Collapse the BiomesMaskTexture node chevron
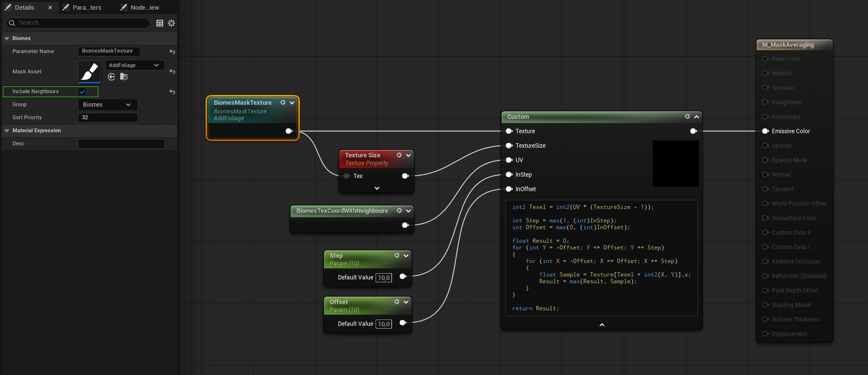This screenshot has height=375, width=868. coord(292,102)
